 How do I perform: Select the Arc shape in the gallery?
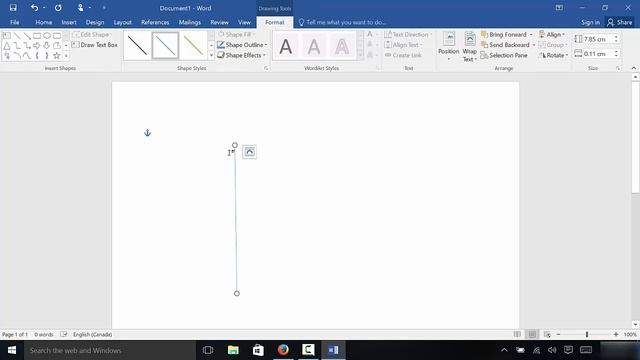coord(17,56)
